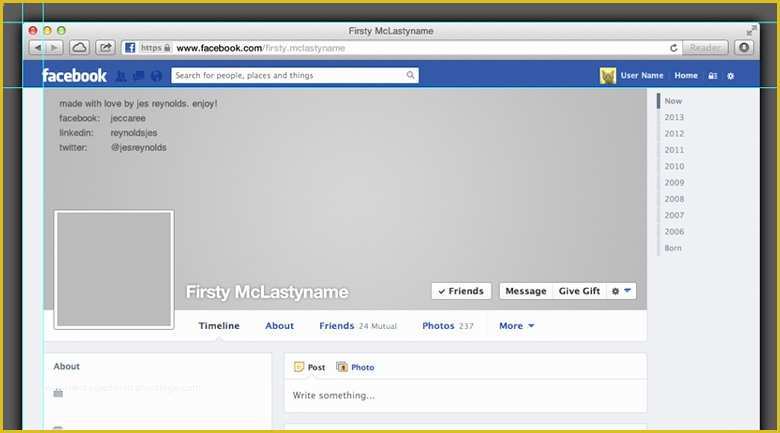
Task: Click the browser forward arrow button
Action: [55, 48]
